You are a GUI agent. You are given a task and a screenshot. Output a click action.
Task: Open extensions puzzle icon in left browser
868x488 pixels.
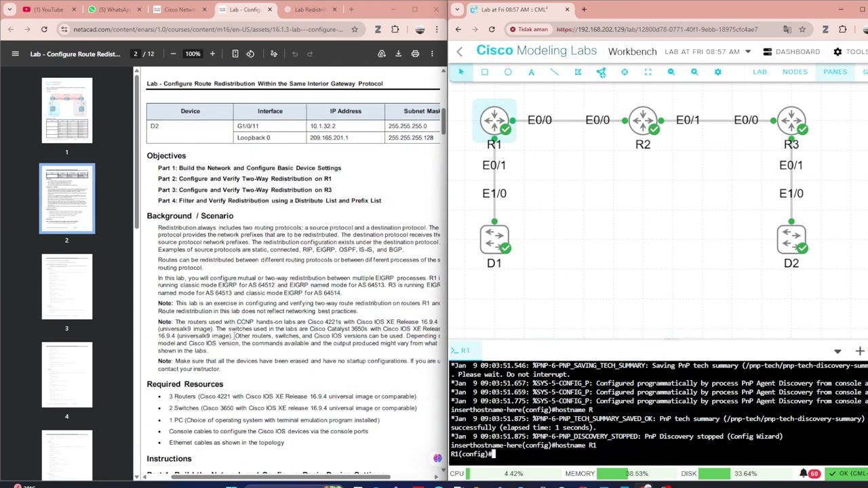point(395,29)
